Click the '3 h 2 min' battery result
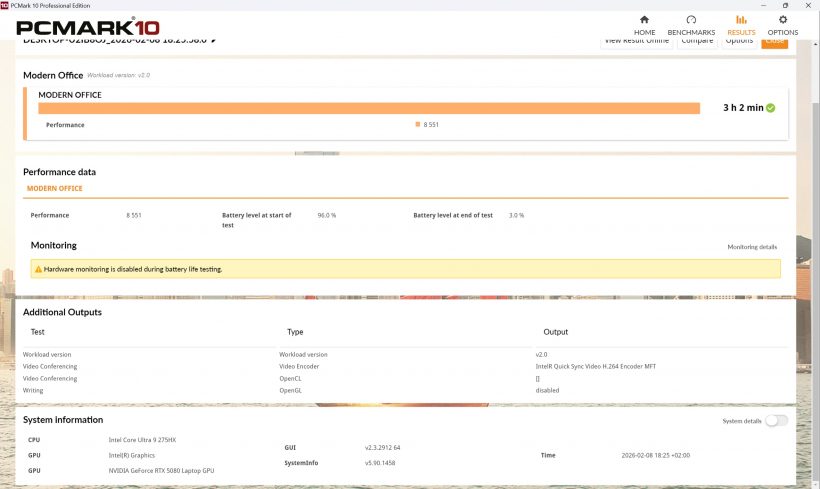This screenshot has height=489, width=820. click(x=743, y=108)
